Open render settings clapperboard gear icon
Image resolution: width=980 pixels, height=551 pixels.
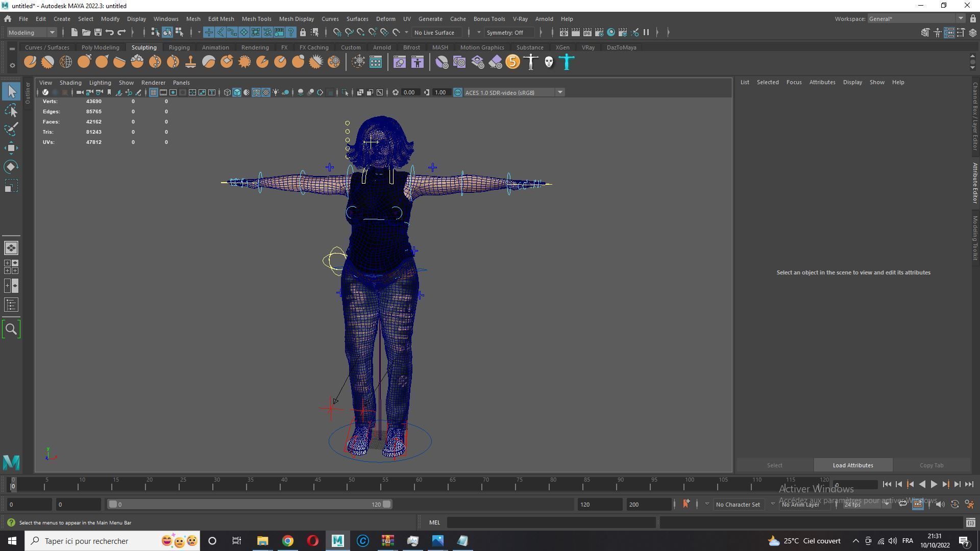(599, 33)
